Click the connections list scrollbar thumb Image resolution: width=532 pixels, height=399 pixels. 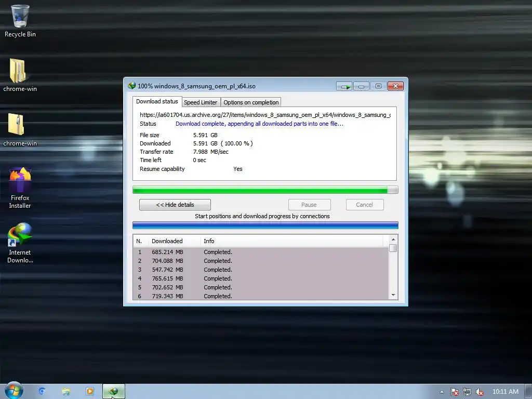point(393,248)
